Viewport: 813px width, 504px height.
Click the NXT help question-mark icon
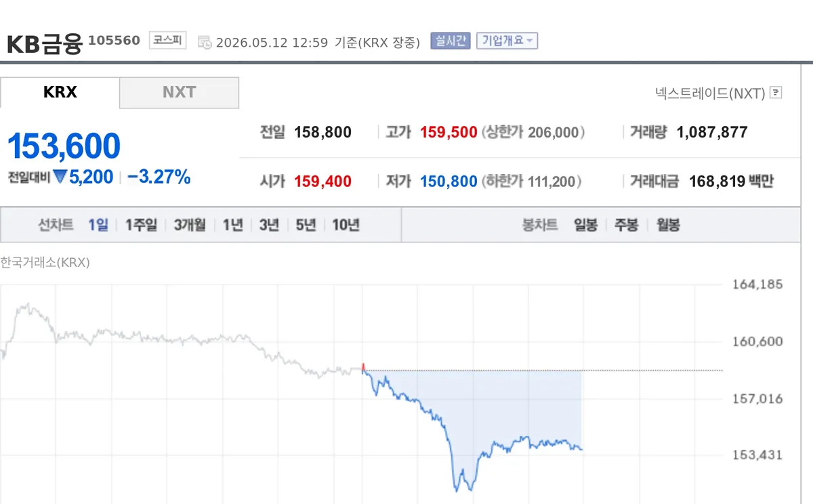(x=776, y=93)
